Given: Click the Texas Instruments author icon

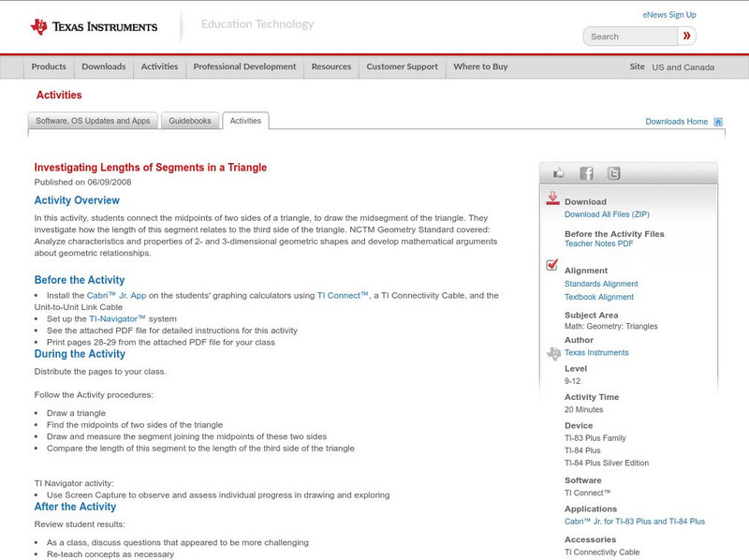Looking at the screenshot, I should point(553,354).
